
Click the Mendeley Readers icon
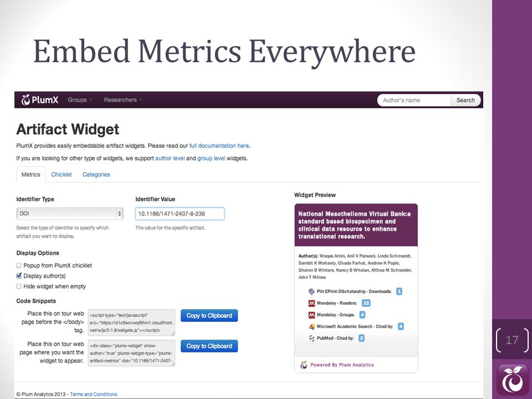pos(311,303)
